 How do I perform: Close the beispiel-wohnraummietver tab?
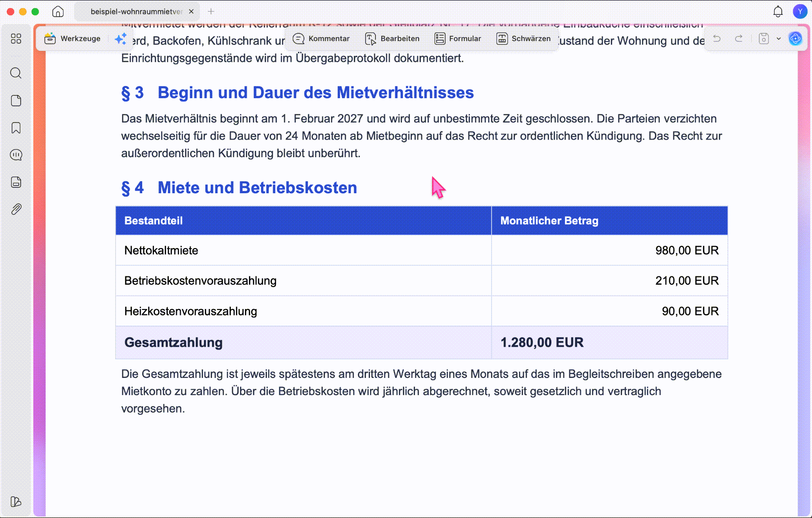click(x=191, y=12)
